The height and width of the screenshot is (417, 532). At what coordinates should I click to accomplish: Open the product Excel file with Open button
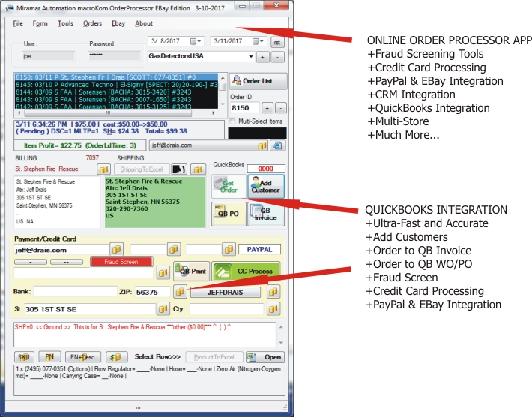(x=265, y=357)
